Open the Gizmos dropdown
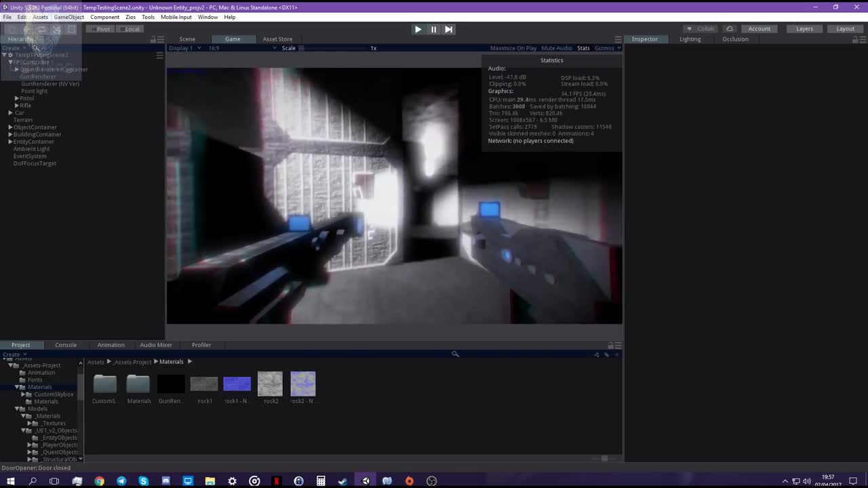The height and width of the screenshot is (488, 868). click(x=607, y=48)
